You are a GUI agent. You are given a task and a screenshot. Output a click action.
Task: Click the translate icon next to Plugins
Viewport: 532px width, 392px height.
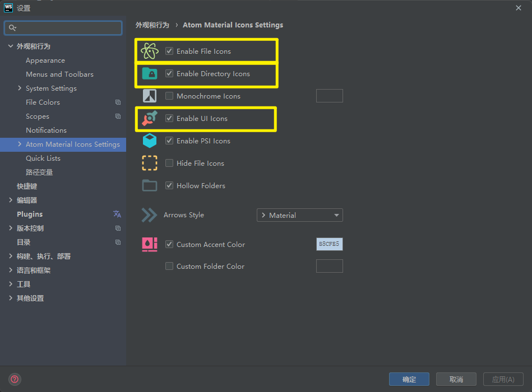[x=117, y=214]
